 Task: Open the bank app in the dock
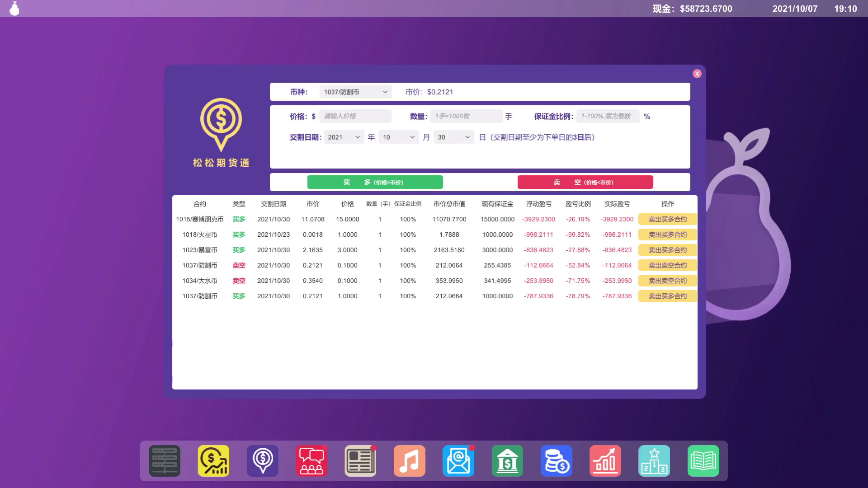coord(507,460)
